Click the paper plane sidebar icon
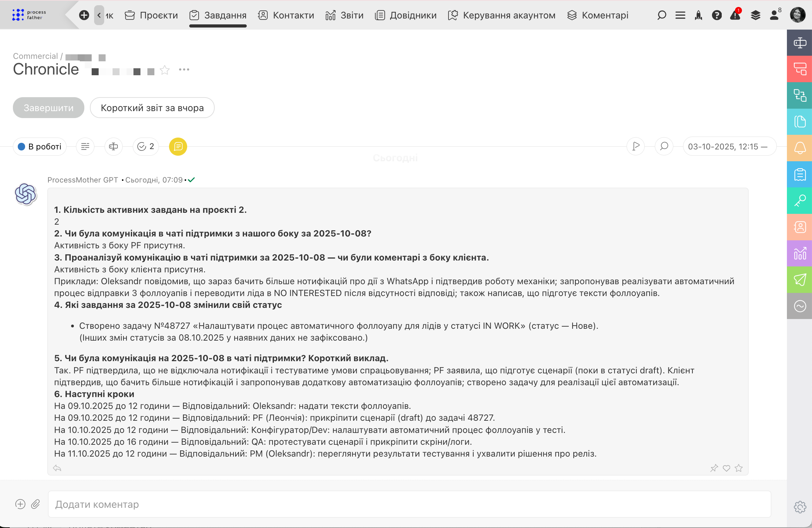 800,280
